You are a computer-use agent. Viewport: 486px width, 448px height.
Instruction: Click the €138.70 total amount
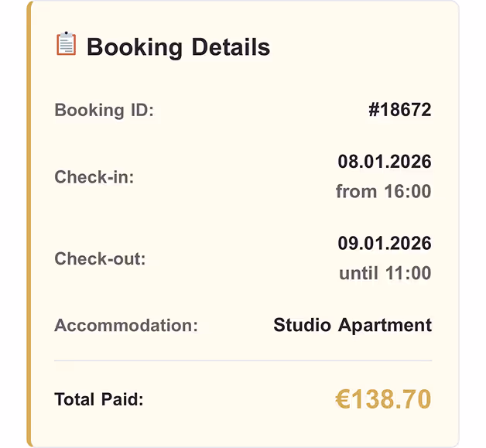tap(383, 399)
